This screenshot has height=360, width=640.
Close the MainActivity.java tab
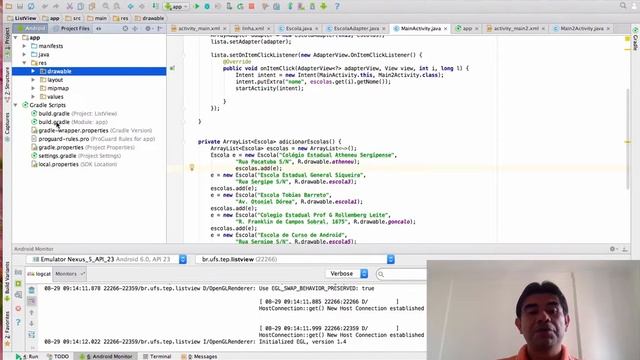tap(445, 29)
